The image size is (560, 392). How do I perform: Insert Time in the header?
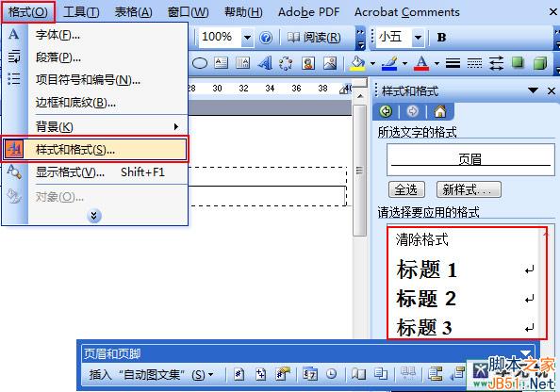(332, 374)
